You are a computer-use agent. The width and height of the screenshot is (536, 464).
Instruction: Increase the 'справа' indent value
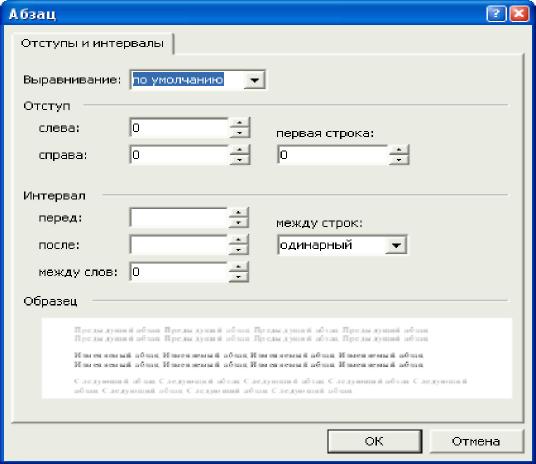pyautogui.click(x=240, y=149)
